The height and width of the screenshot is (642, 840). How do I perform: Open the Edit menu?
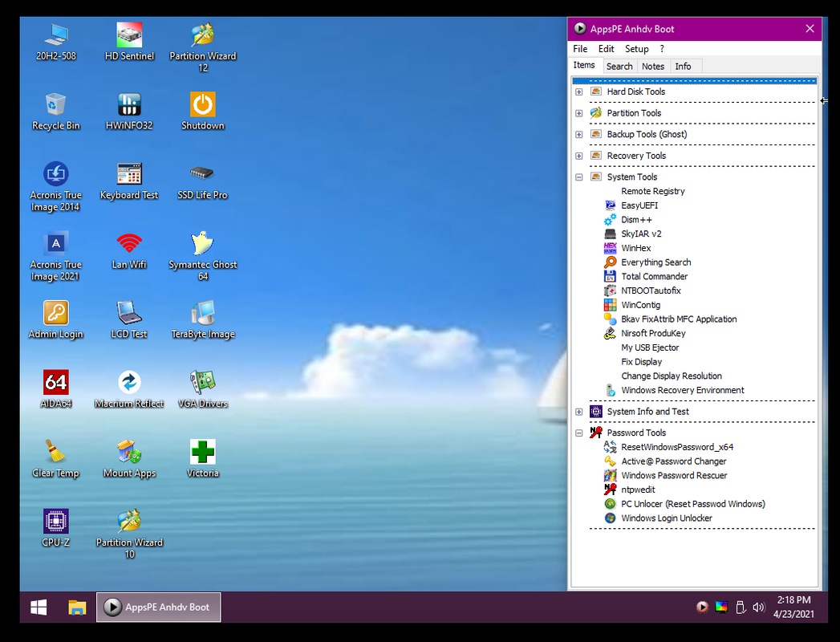click(x=606, y=49)
